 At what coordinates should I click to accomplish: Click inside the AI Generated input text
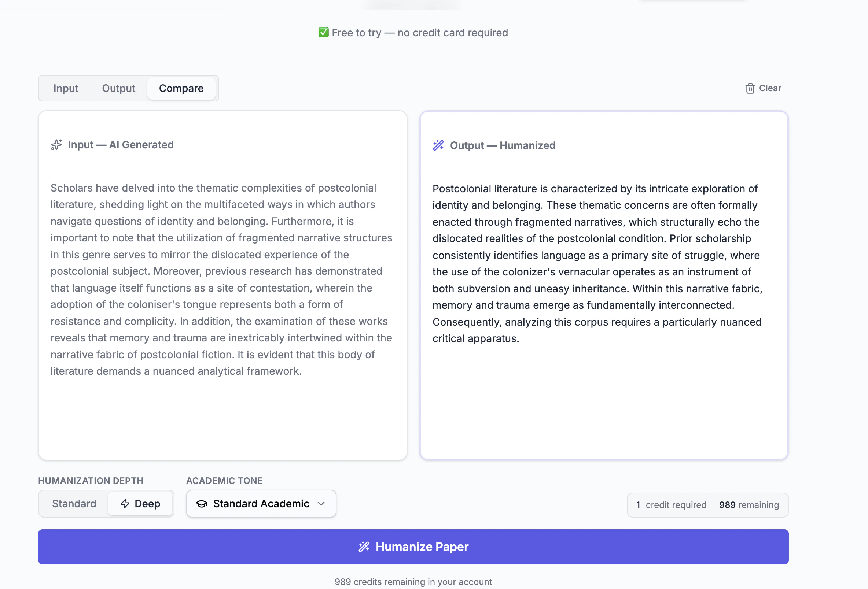click(x=221, y=279)
